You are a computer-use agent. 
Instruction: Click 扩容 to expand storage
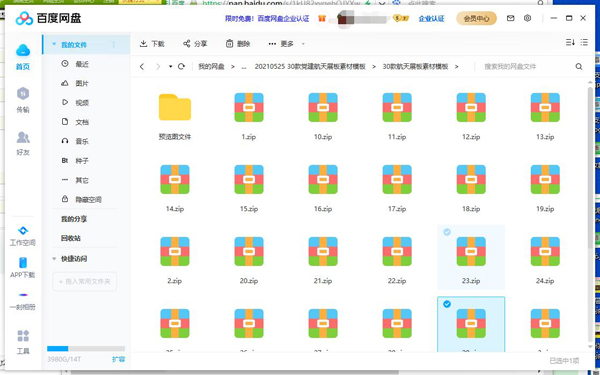click(x=118, y=359)
